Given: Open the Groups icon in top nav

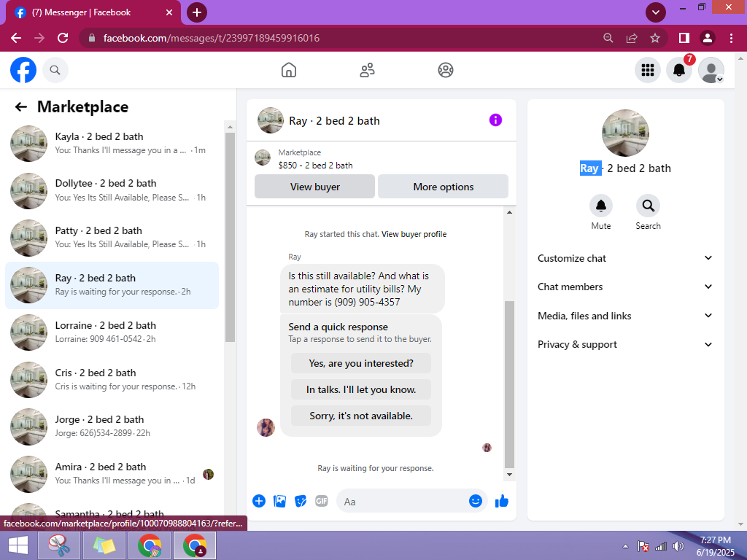Looking at the screenshot, I should tap(446, 70).
